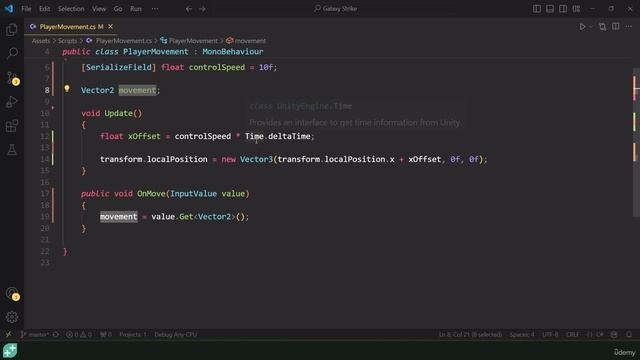Open the Go menu
The height and width of the screenshot is (360, 640).
(x=118, y=9)
